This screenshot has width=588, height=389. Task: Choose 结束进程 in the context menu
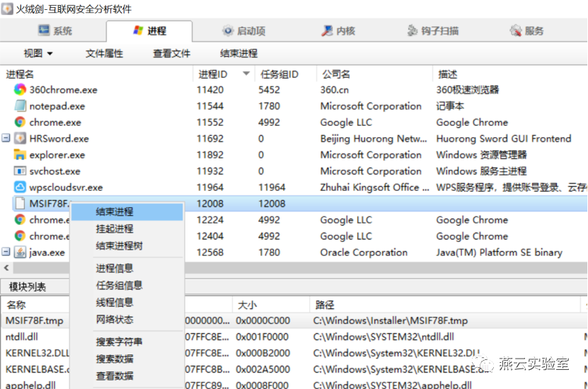pyautogui.click(x=127, y=211)
